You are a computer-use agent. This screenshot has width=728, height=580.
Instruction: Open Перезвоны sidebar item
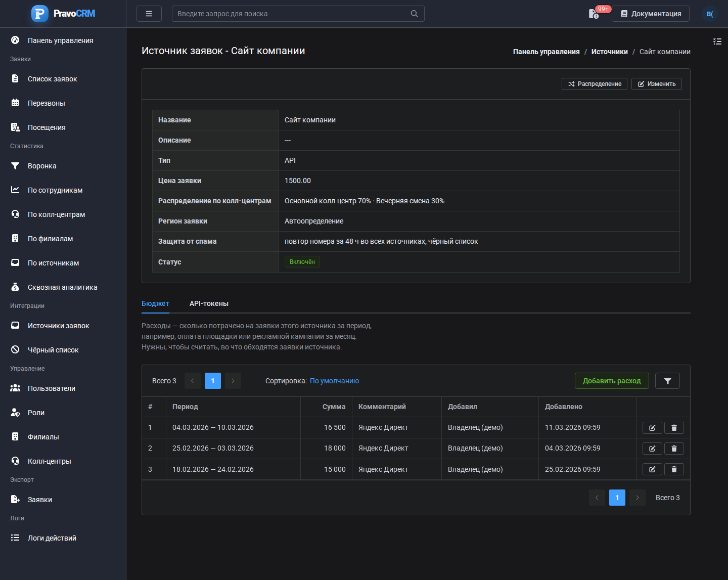63,103
